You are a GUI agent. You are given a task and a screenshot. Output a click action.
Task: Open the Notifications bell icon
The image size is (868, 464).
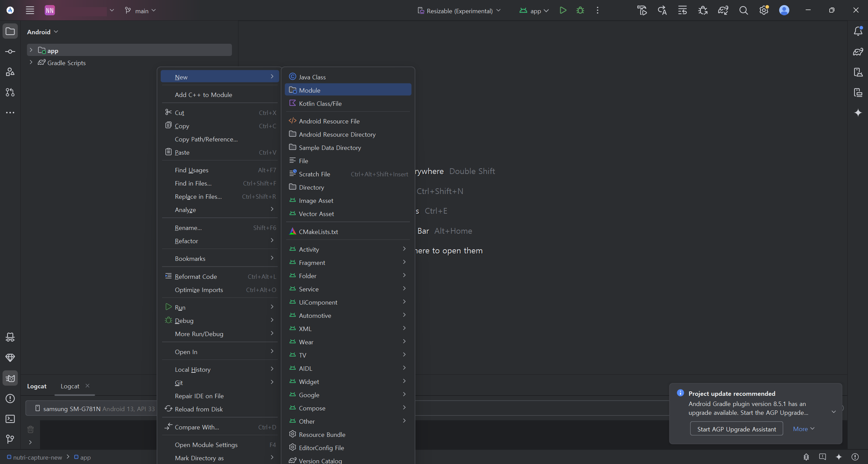click(858, 31)
